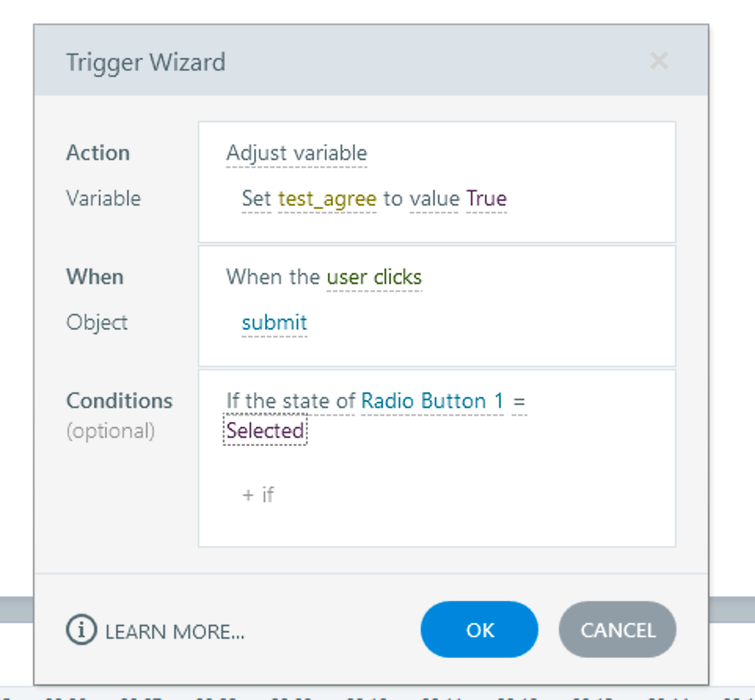Select the If the state of condition text
755x700 pixels.
pos(290,401)
